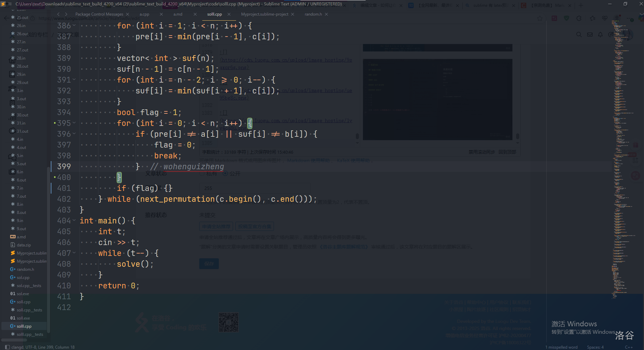Switch to the Myproject.sublime-project tab
This screenshot has height=350, width=644.
(x=264, y=14)
